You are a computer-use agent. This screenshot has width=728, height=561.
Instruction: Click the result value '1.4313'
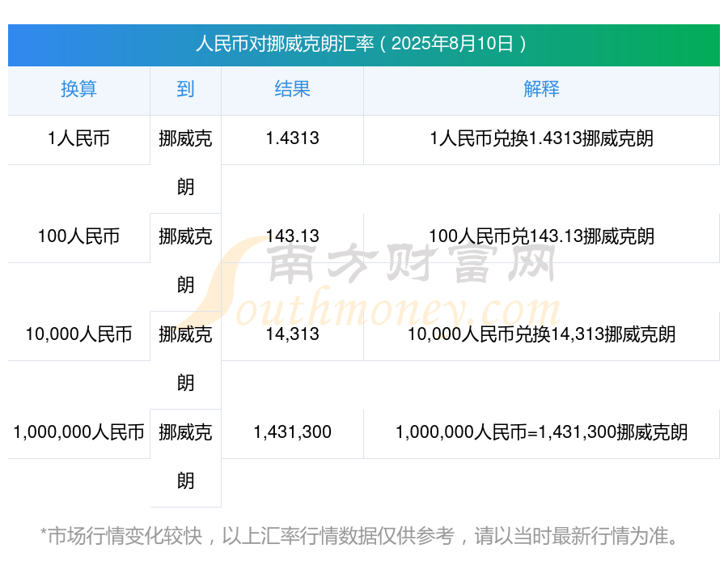(x=292, y=138)
